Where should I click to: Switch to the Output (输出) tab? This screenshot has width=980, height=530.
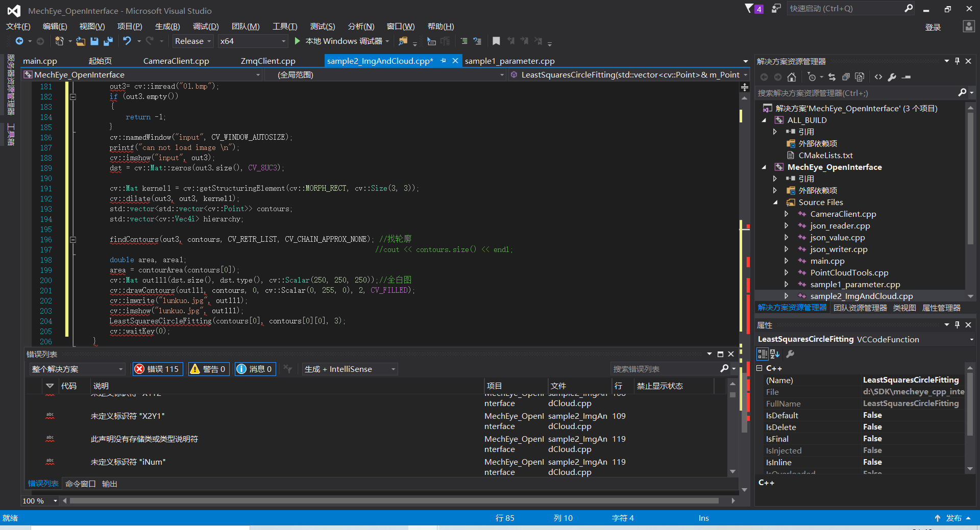(110, 484)
